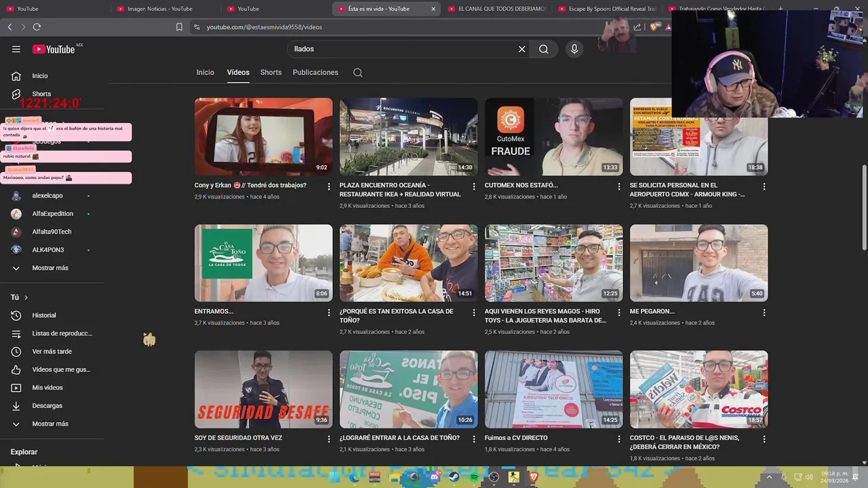The height and width of the screenshot is (488, 868).
Task: Click Brave browser icon in taskbar
Action: [x=534, y=477]
